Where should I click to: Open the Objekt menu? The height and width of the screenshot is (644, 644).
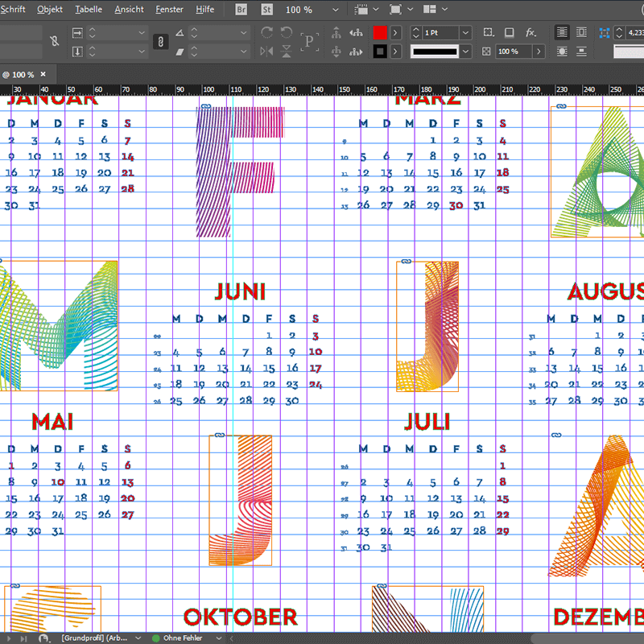50,10
